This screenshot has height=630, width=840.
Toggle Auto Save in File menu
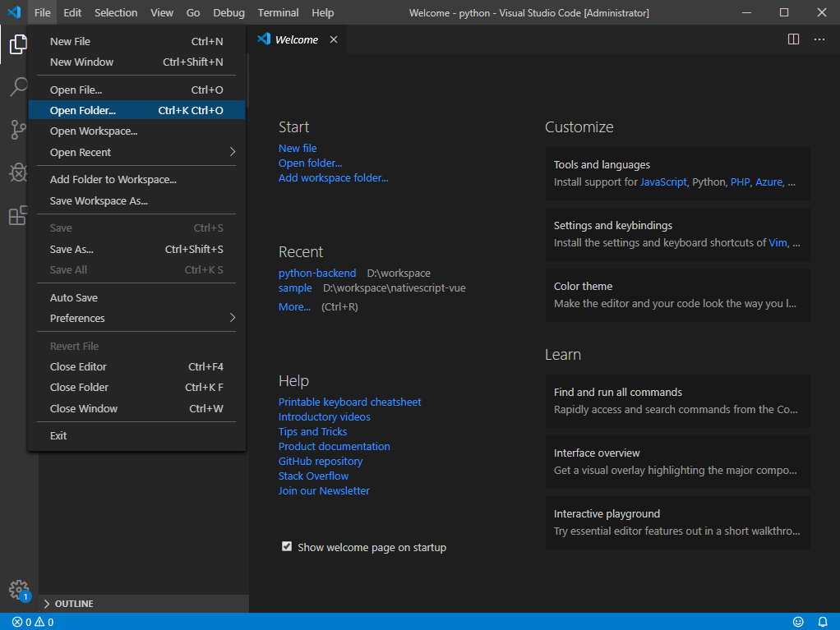coord(136,297)
